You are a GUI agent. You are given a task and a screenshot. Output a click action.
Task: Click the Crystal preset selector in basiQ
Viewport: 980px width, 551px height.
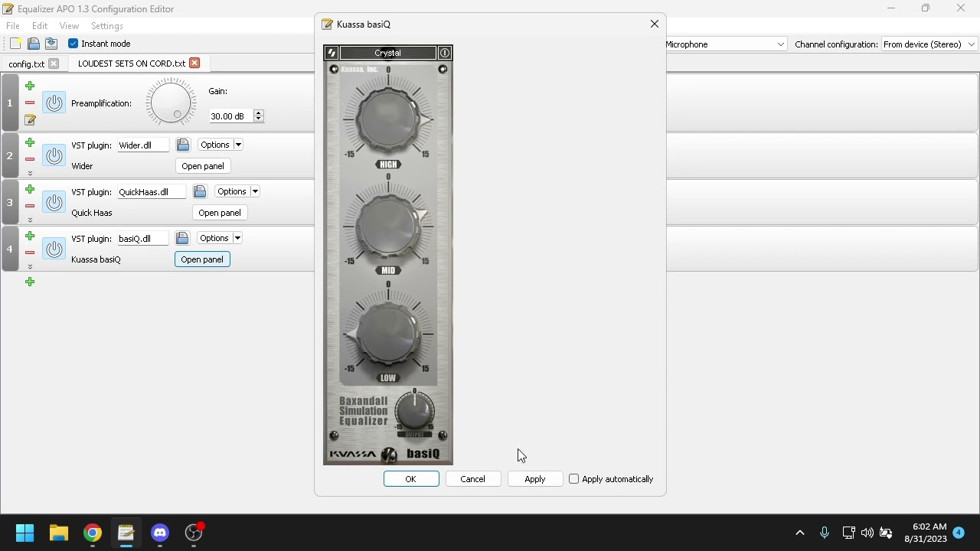point(388,53)
